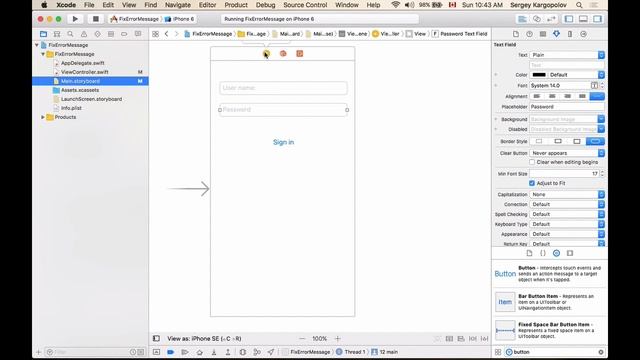Stop the running app
640x360 pixels.
click(x=96, y=19)
